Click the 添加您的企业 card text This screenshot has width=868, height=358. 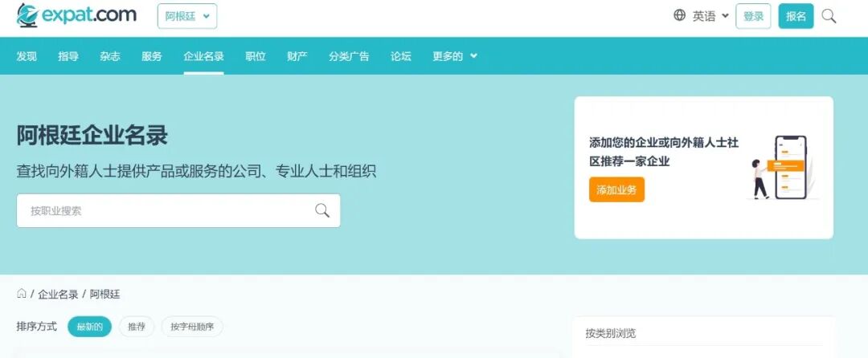point(664,152)
